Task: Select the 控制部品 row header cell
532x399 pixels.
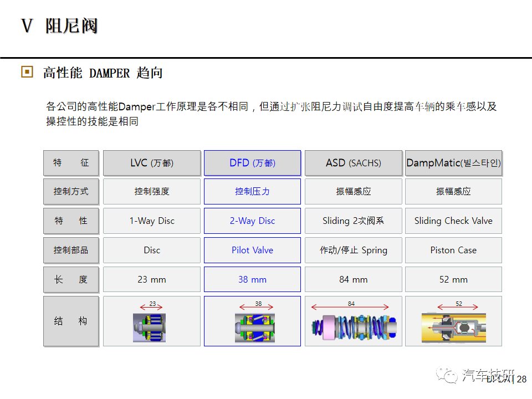Action: pos(71,250)
